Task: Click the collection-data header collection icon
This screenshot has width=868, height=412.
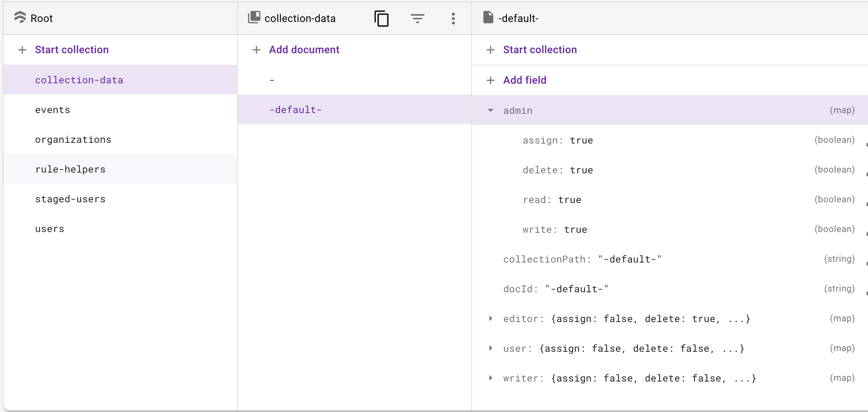Action: pos(254,17)
